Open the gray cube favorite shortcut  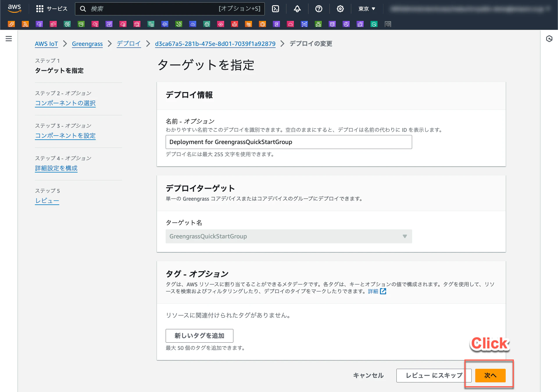[x=388, y=24]
